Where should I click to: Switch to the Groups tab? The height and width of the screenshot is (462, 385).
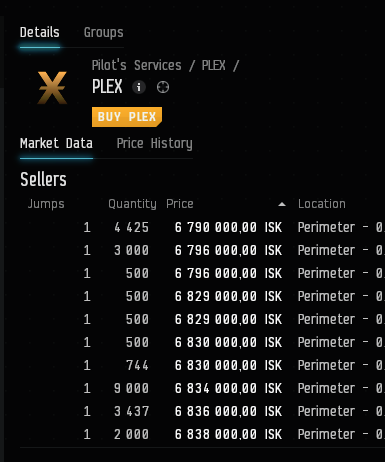click(x=103, y=32)
